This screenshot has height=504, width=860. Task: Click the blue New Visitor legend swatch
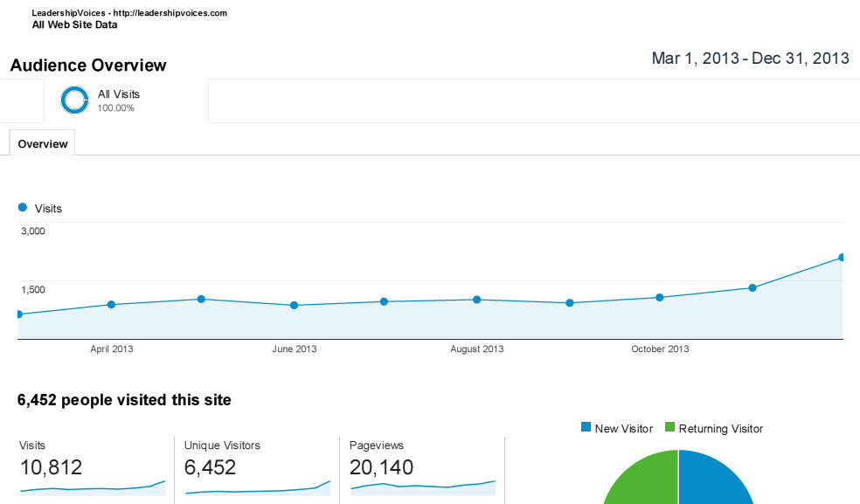tap(586, 428)
